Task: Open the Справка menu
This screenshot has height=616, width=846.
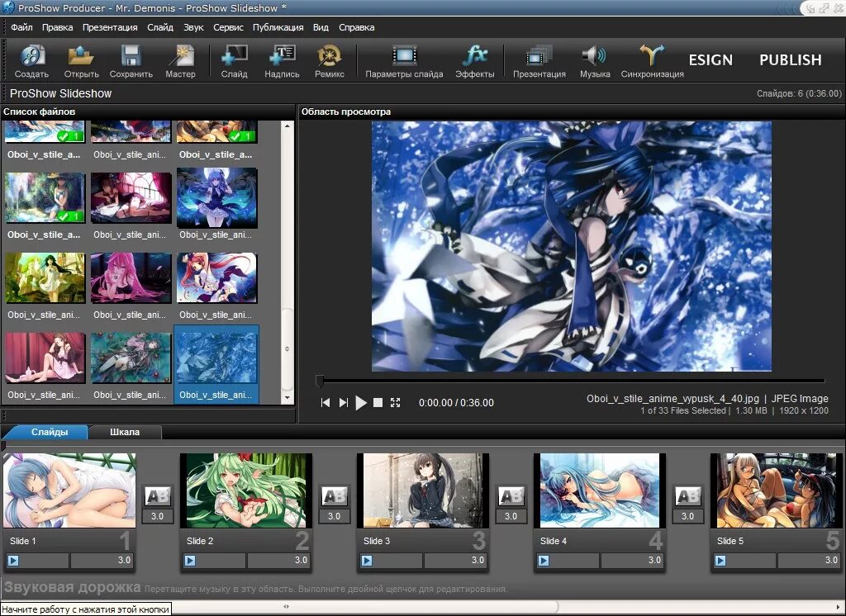Action: (357, 27)
